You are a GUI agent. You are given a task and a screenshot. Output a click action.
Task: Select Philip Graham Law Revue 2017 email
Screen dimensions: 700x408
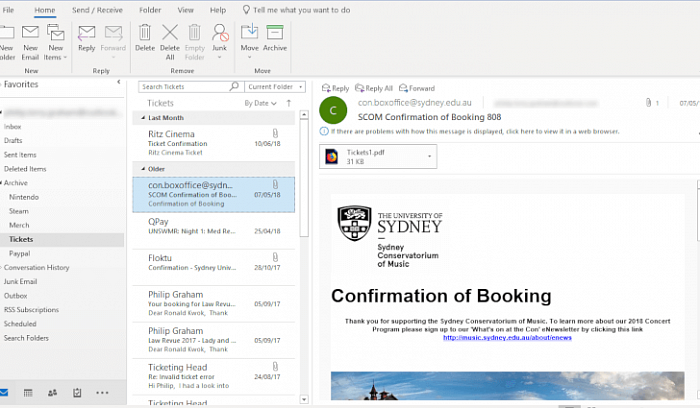coord(213,340)
